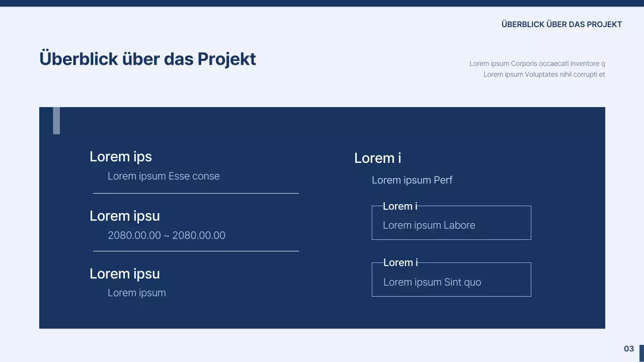
Task: Click the Lorem i label on the second box
Action: click(400, 262)
